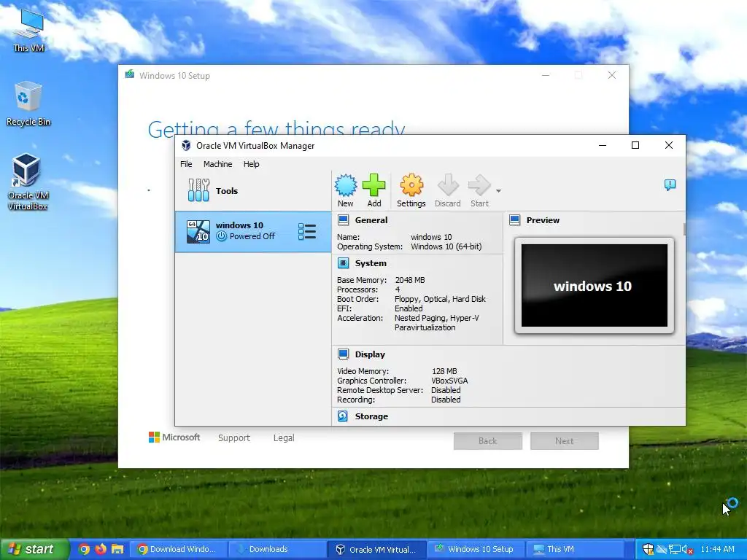Switch to Windows 10 Setup taskbar button
The width and height of the screenshot is (747, 560).
click(476, 549)
